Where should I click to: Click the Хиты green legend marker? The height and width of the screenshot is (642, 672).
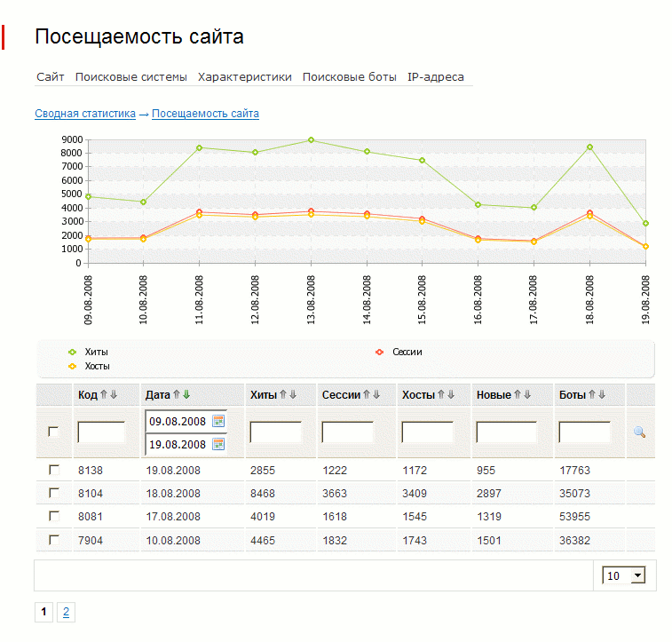click(x=72, y=353)
